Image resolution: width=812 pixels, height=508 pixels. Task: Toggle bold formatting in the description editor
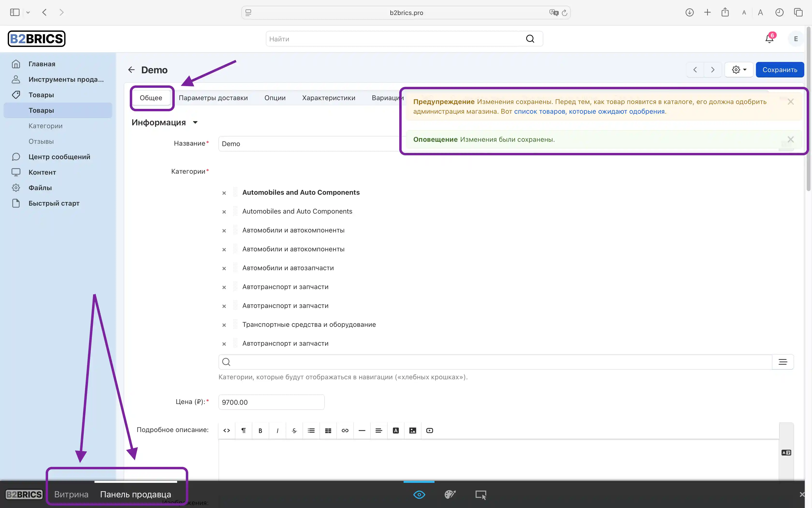[x=260, y=430]
